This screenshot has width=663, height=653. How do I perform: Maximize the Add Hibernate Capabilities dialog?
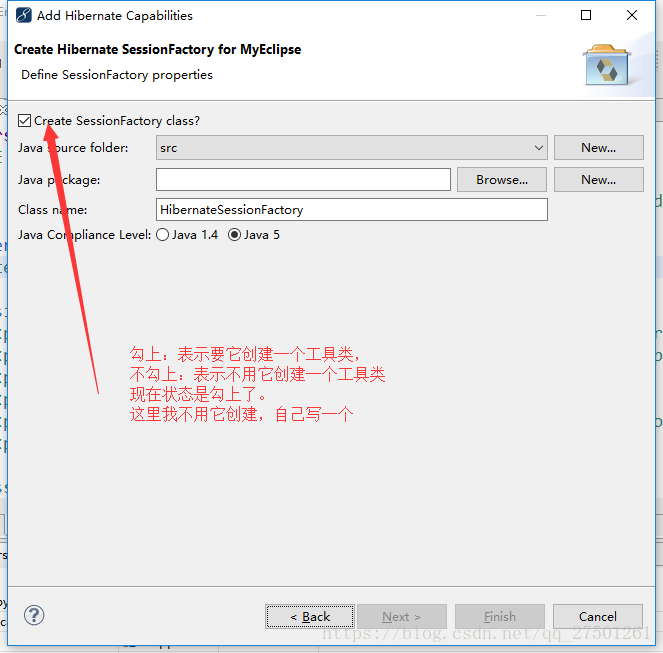(586, 15)
